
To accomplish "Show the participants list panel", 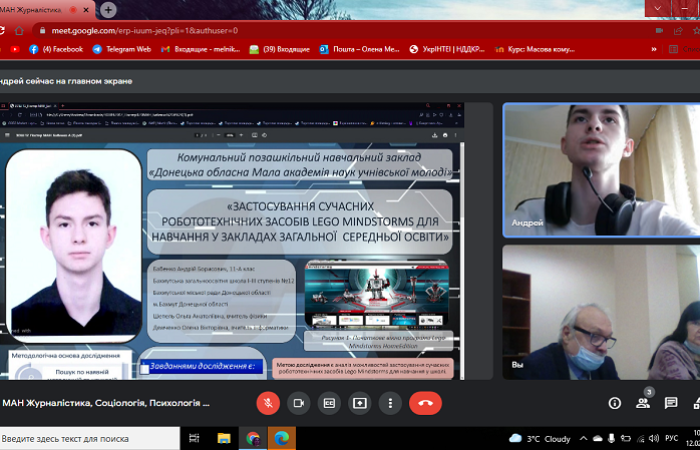I will pyautogui.click(x=642, y=403).
